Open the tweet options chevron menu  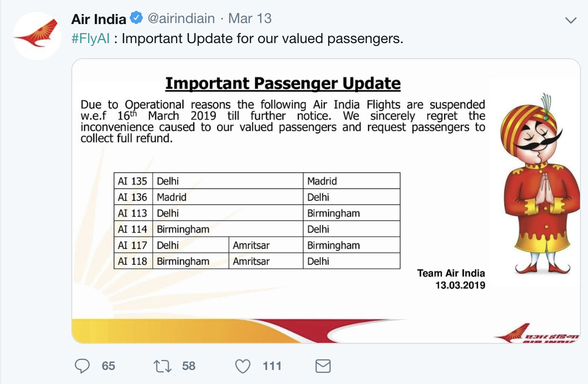pyautogui.click(x=571, y=20)
